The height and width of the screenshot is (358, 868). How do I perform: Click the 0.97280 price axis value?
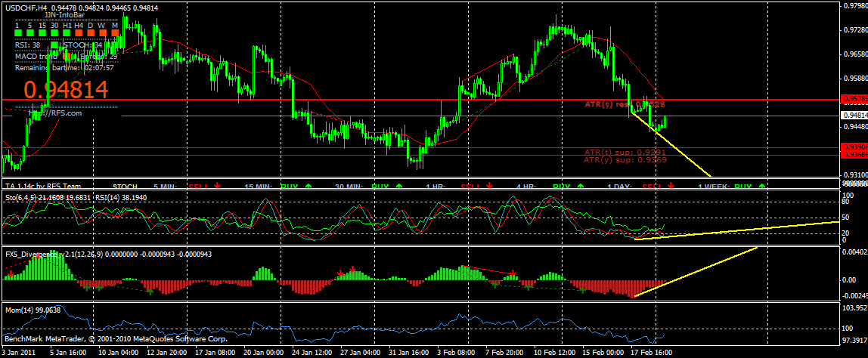point(854,30)
